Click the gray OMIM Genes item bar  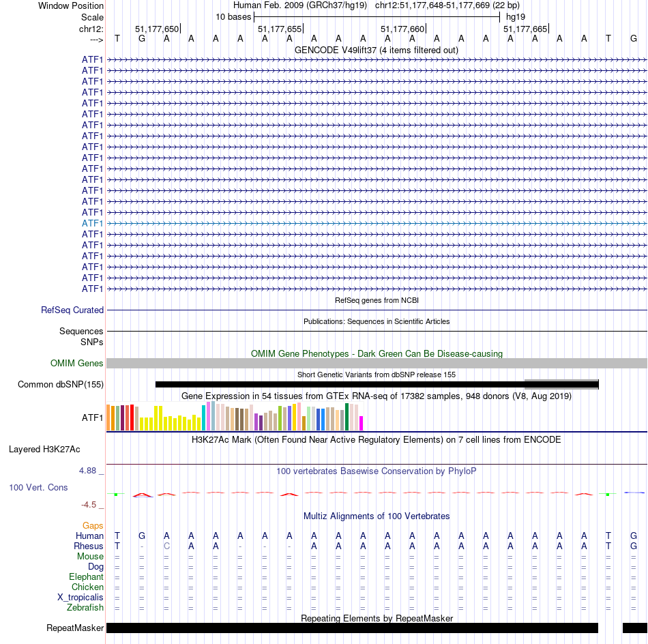[377, 364]
